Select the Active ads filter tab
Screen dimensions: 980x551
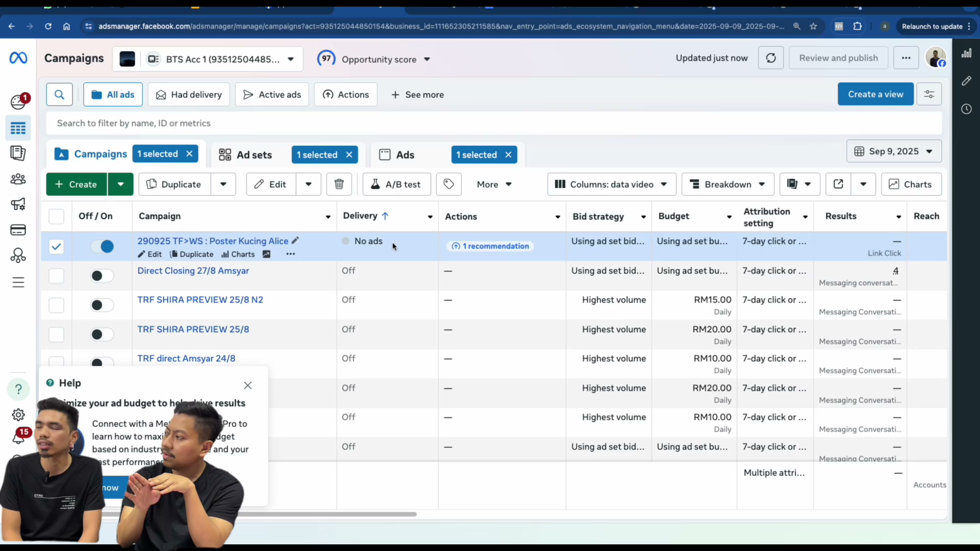pyautogui.click(x=272, y=94)
